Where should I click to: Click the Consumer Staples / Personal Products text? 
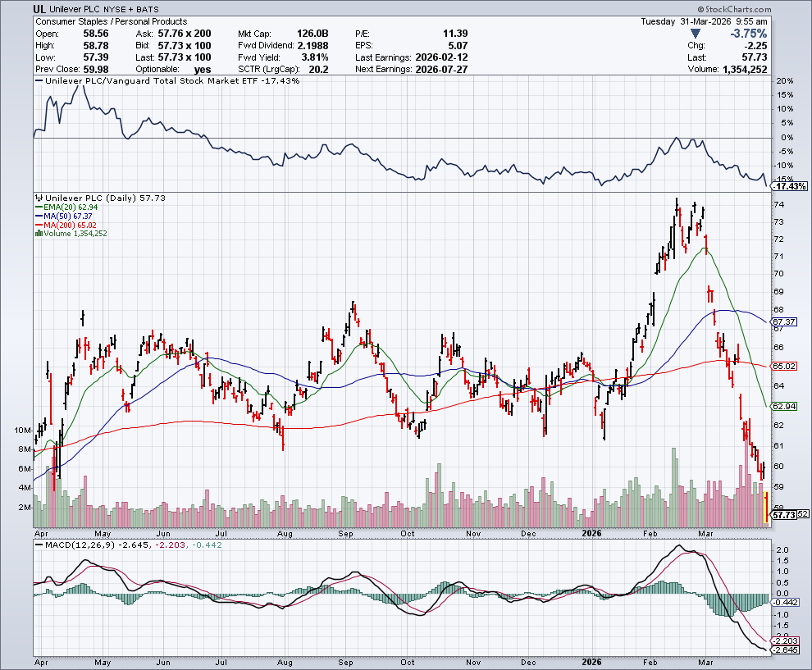coord(110,21)
